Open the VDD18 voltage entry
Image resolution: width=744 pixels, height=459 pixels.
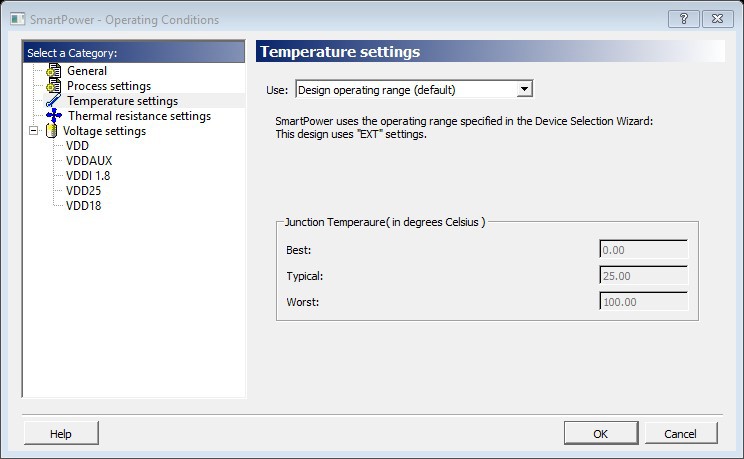pyautogui.click(x=83, y=206)
